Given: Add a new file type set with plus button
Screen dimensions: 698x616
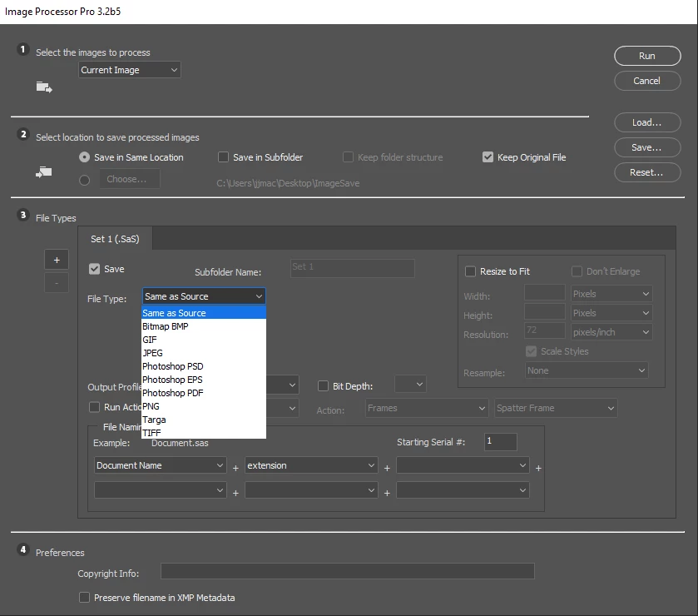Looking at the screenshot, I should coord(57,260).
